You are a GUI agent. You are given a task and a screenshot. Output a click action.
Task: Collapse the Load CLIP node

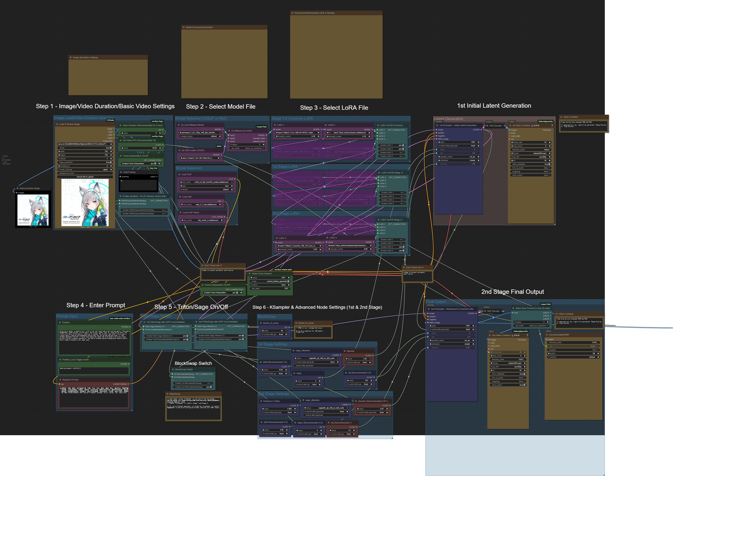pyautogui.click(x=179, y=174)
